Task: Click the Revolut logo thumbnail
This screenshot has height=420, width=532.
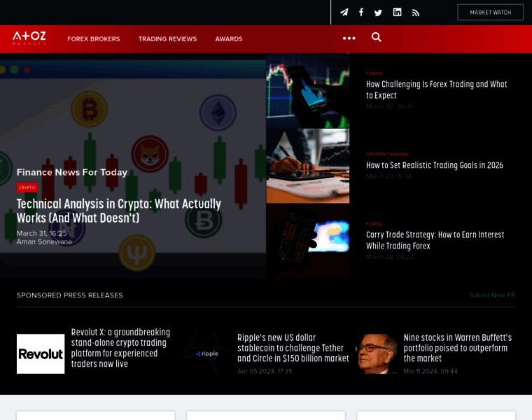Action: (41, 353)
